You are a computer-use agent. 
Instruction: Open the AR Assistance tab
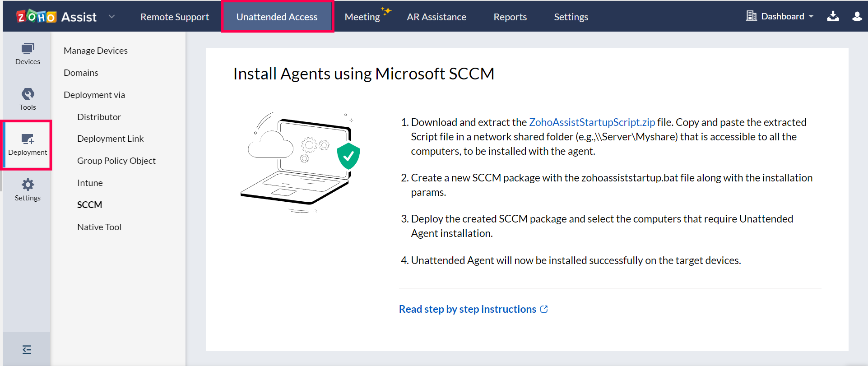[436, 17]
